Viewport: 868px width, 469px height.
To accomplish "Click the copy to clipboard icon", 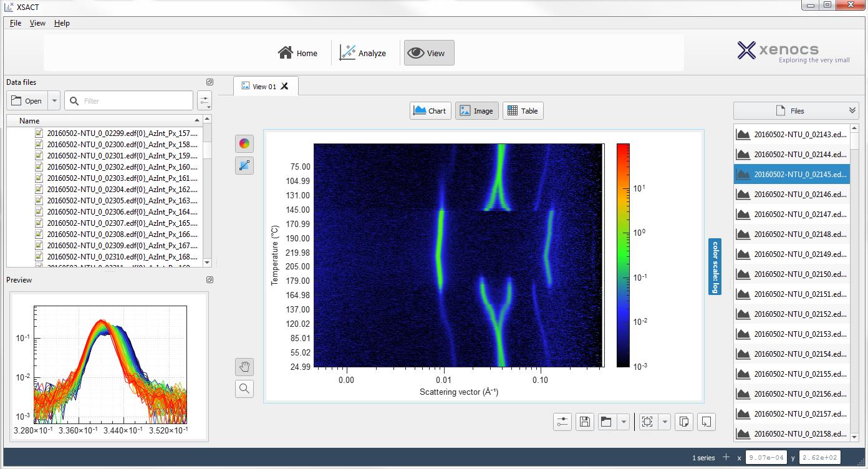I will 683,422.
